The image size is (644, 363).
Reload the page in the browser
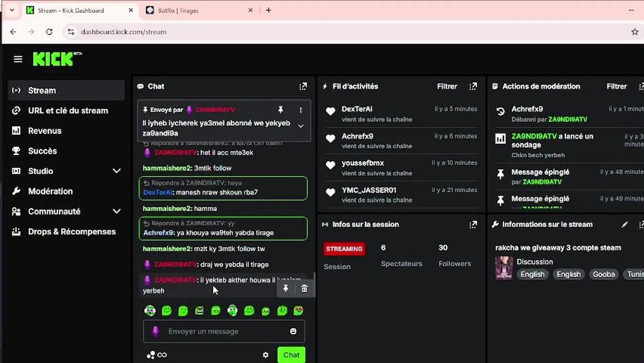[49, 32]
